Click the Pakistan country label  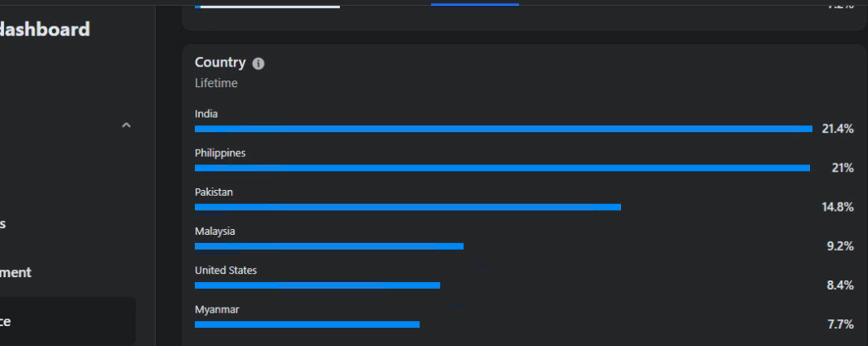click(214, 192)
